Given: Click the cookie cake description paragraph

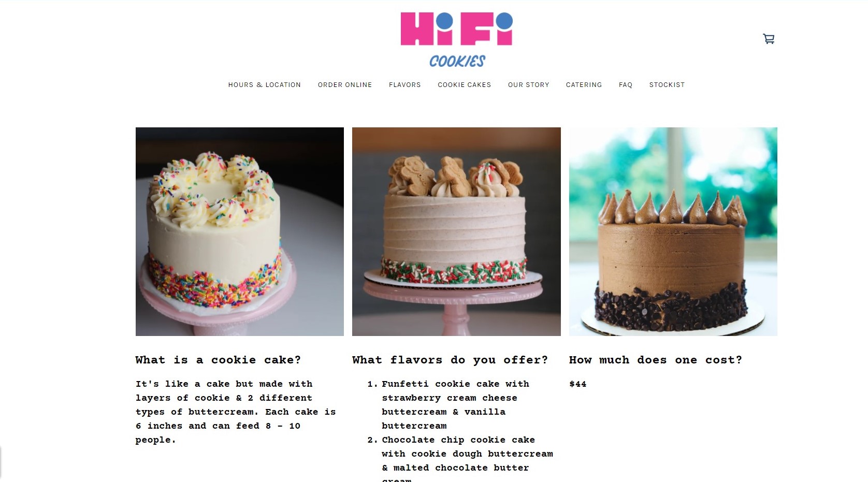Looking at the screenshot, I should pyautogui.click(x=236, y=412).
